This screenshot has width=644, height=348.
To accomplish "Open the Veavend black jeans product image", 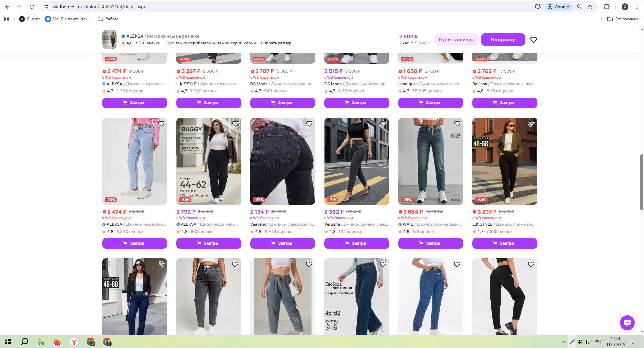I will 283,161.
